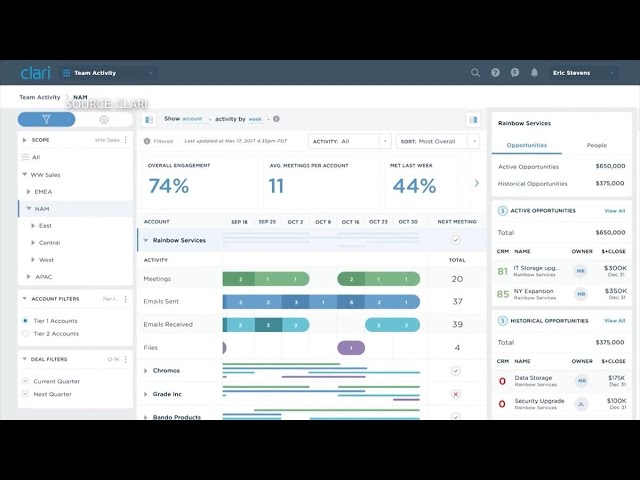Collapse the Account Filters section
640x480 pixels.
(24, 299)
